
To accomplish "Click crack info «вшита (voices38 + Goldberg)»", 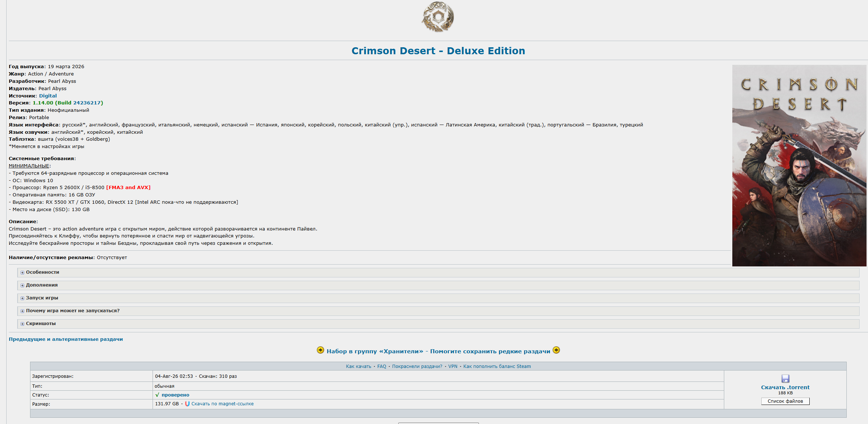I will pyautogui.click(x=74, y=139).
